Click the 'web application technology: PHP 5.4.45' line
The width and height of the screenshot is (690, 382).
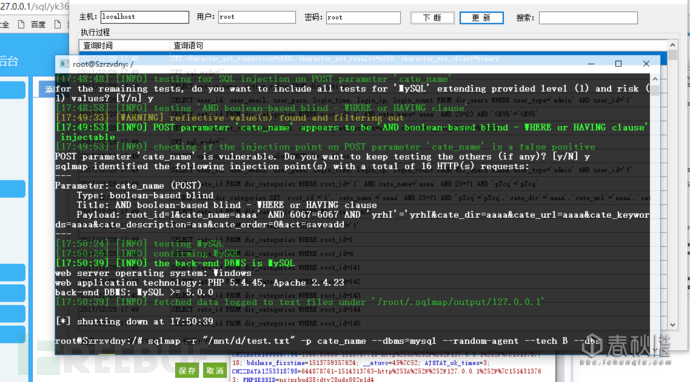200,283
